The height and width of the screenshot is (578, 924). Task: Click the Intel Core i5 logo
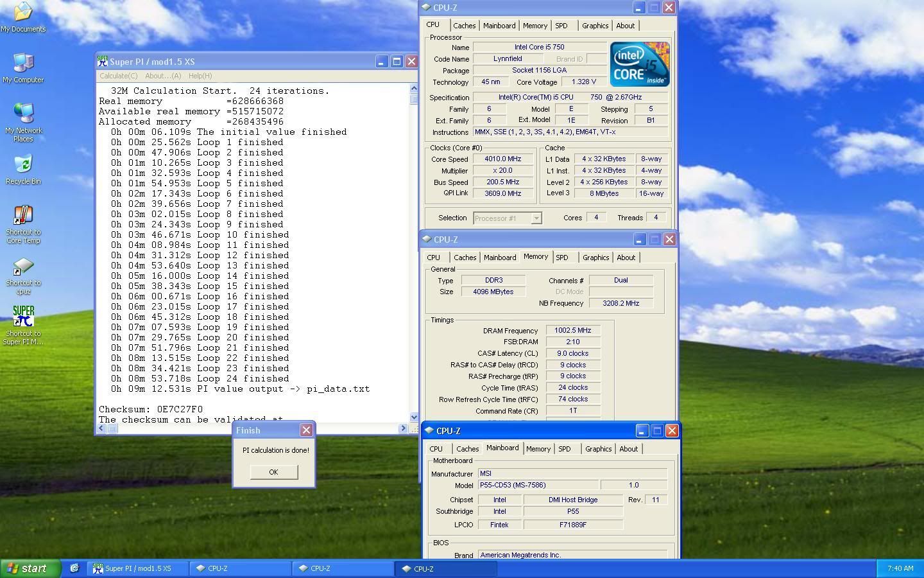point(640,64)
